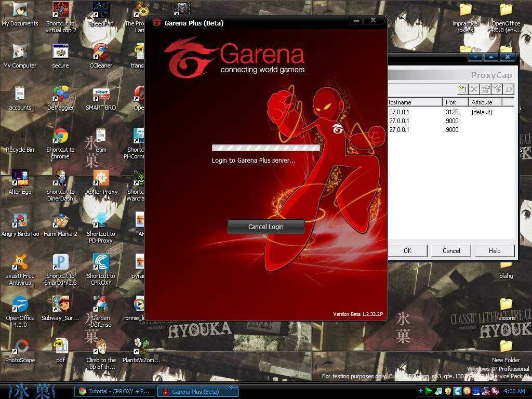Open the OpenOffice 4.0.0 desktop shortcut
Image resolution: width=532 pixels, height=399 pixels.
click(20, 312)
